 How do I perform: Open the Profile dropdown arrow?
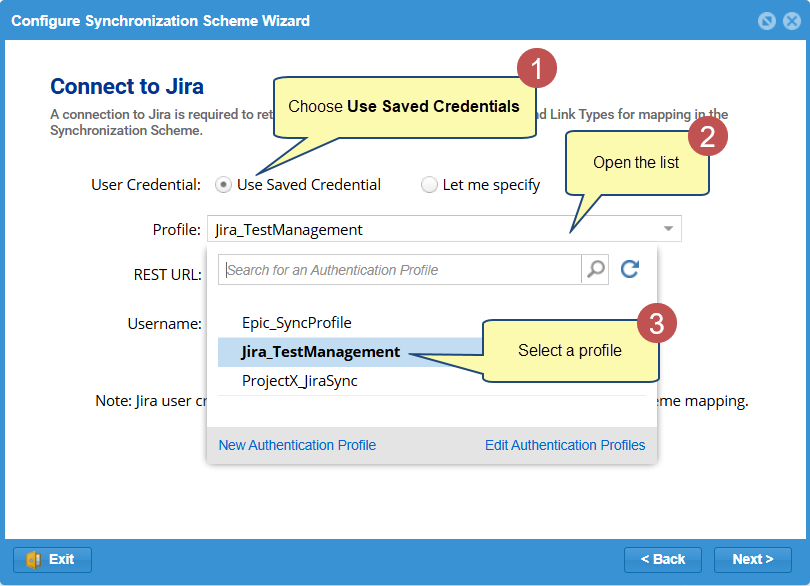click(668, 228)
